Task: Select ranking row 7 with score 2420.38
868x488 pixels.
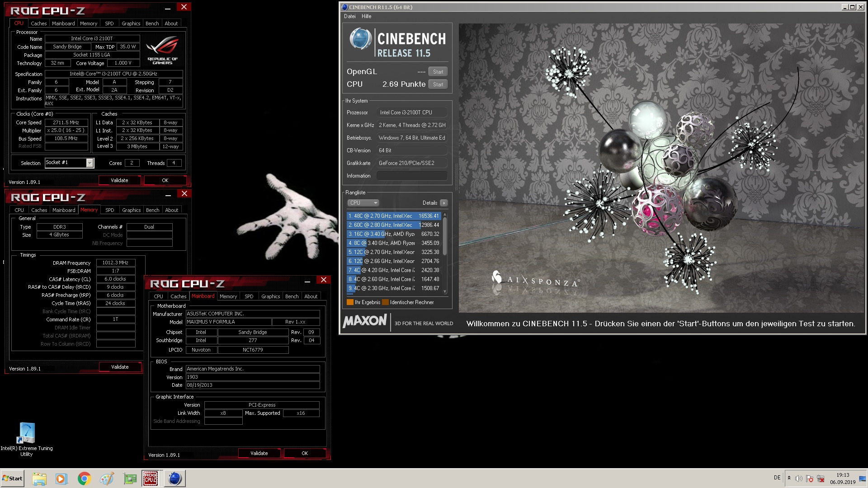Action: (x=393, y=270)
